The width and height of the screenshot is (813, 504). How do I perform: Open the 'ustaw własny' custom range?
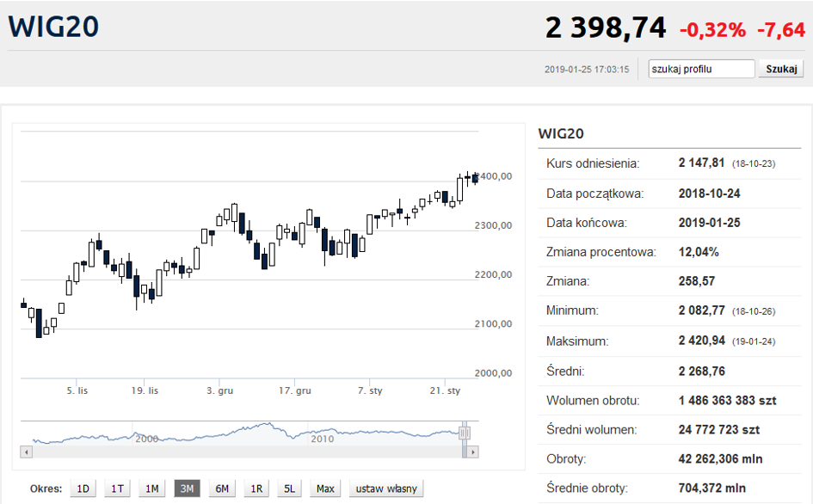(387, 489)
